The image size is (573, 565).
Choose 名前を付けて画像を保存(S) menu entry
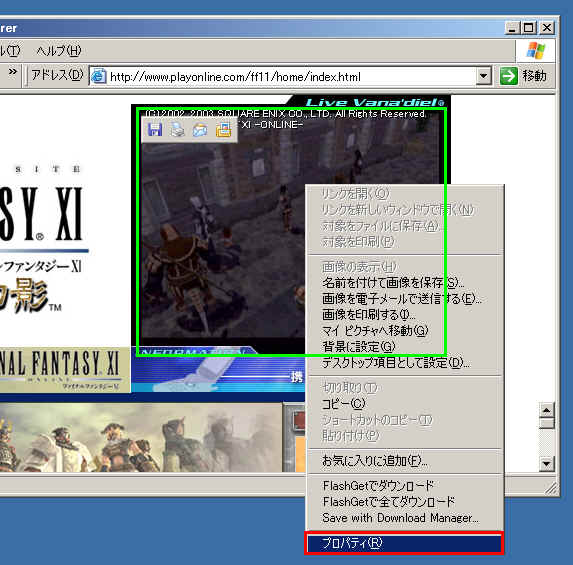[404, 282]
